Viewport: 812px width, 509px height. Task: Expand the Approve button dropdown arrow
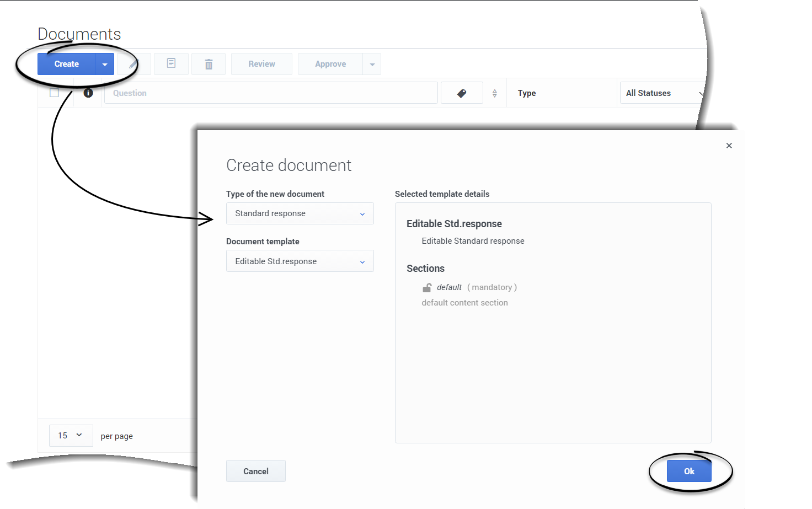(372, 65)
